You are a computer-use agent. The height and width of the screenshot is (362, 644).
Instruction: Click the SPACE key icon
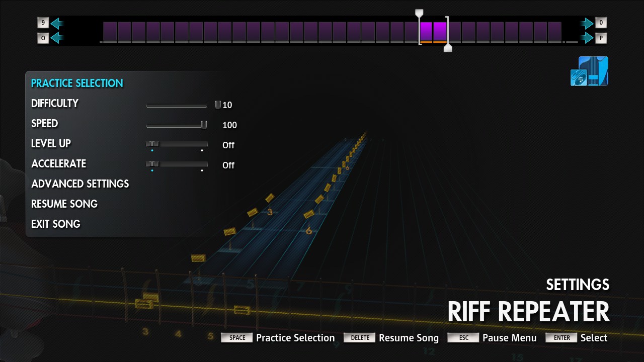237,338
